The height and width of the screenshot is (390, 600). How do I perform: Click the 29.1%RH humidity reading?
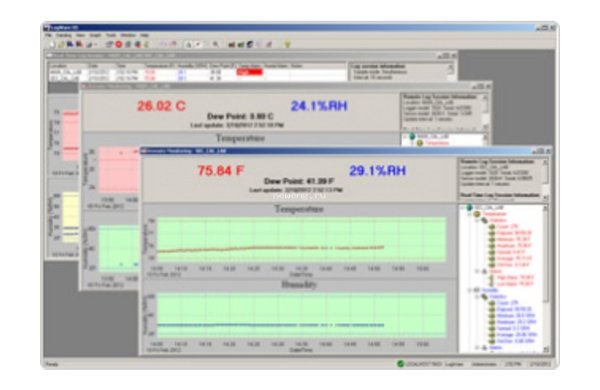(377, 170)
